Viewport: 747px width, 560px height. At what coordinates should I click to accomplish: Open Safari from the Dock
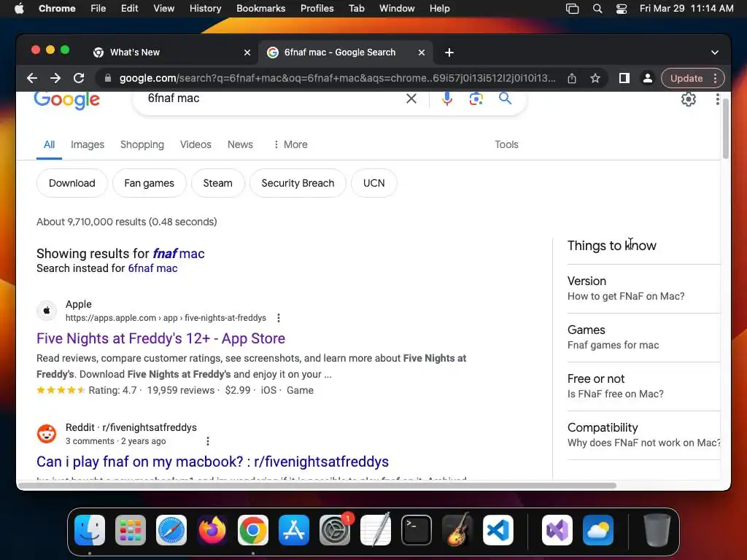171,530
